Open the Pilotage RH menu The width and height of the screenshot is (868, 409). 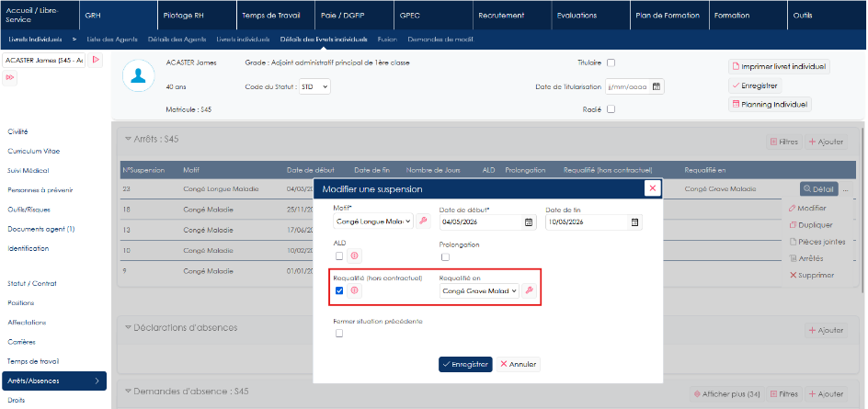coord(198,16)
